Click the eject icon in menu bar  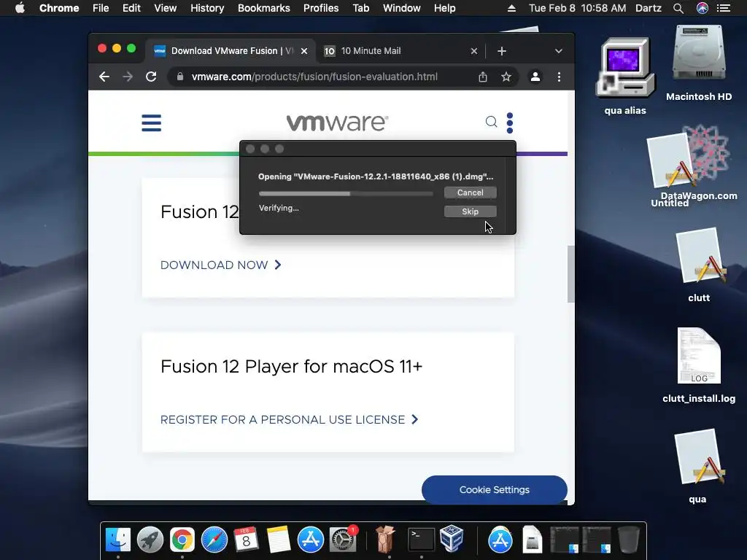coord(511,8)
